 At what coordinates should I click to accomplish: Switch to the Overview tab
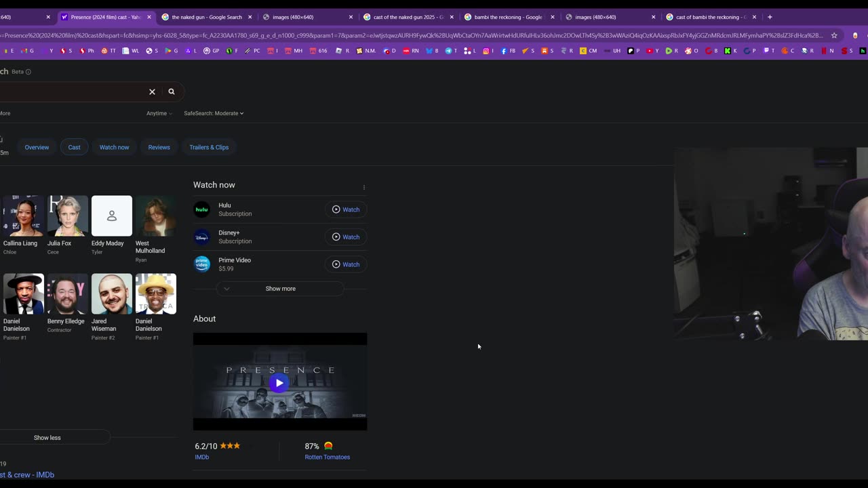click(37, 147)
